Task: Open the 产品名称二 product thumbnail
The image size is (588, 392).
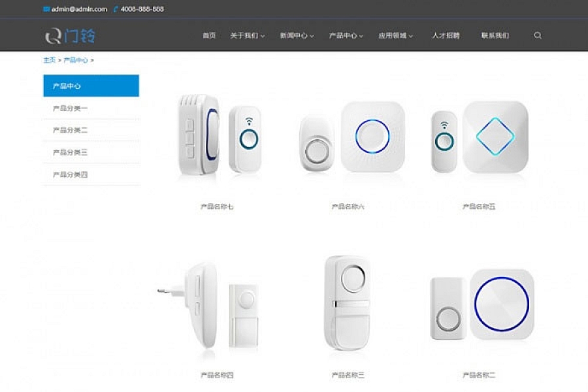Action: 482,304
